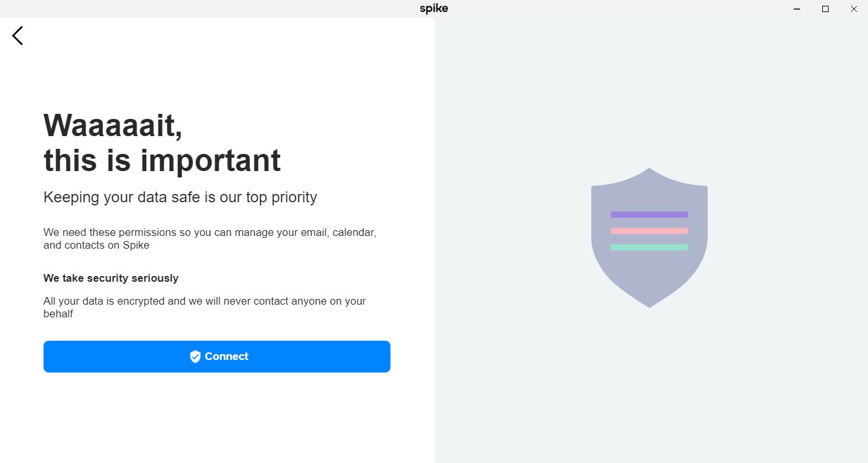
Task: Click the "All your data is encrypted" paragraph
Action: (205, 307)
